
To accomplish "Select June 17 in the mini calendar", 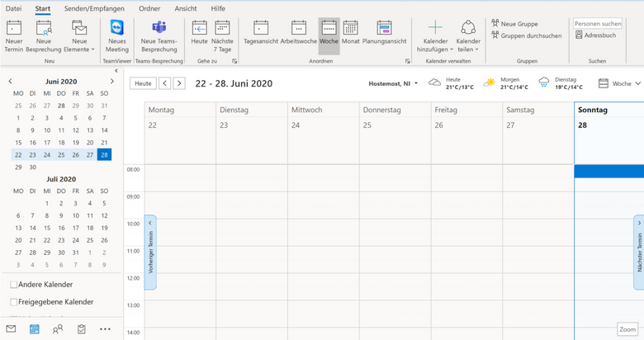I will pos(47,142).
